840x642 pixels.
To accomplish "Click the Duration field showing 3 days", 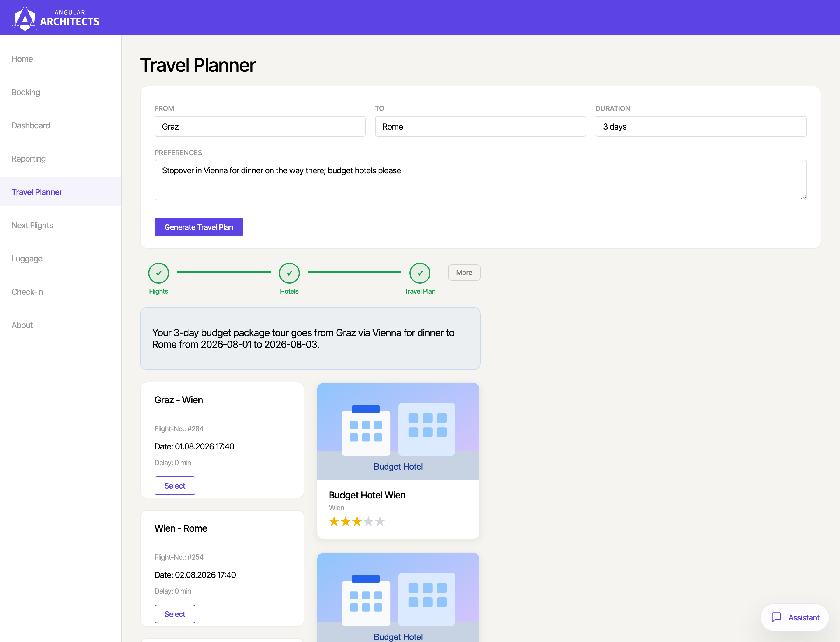I will pos(701,126).
